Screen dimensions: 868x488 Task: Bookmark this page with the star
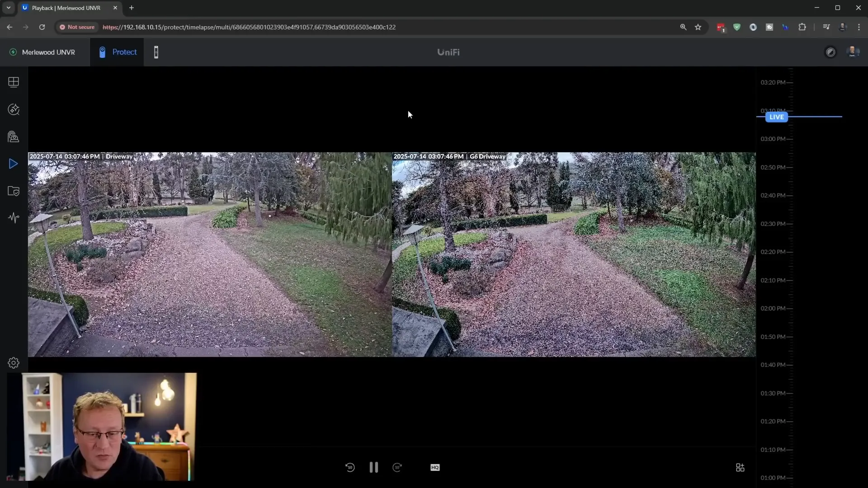tap(698, 27)
